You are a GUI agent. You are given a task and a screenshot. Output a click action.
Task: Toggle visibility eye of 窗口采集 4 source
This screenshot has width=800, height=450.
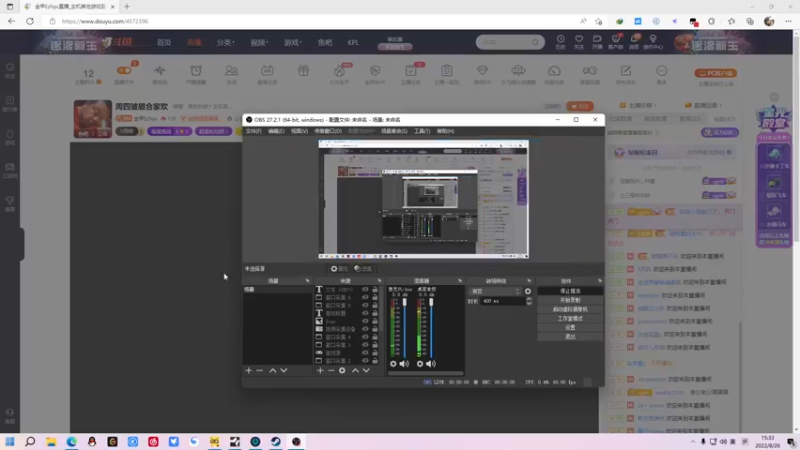[365, 337]
